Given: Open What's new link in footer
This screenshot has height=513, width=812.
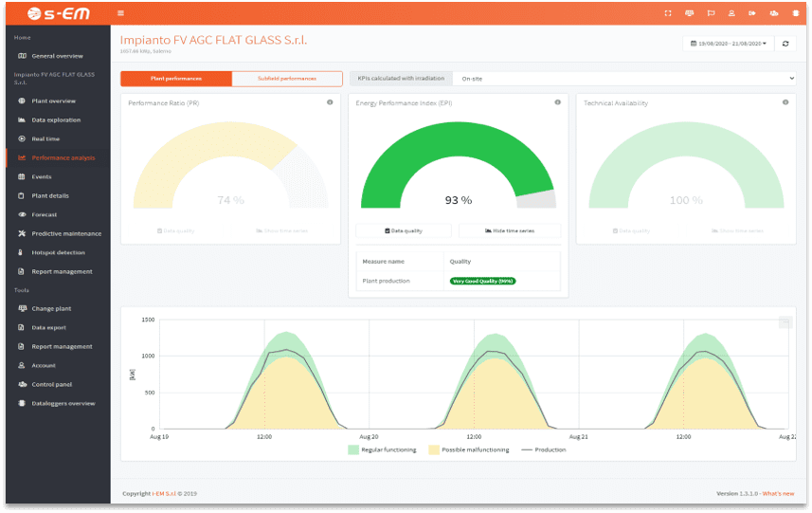Looking at the screenshot, I should [x=778, y=493].
